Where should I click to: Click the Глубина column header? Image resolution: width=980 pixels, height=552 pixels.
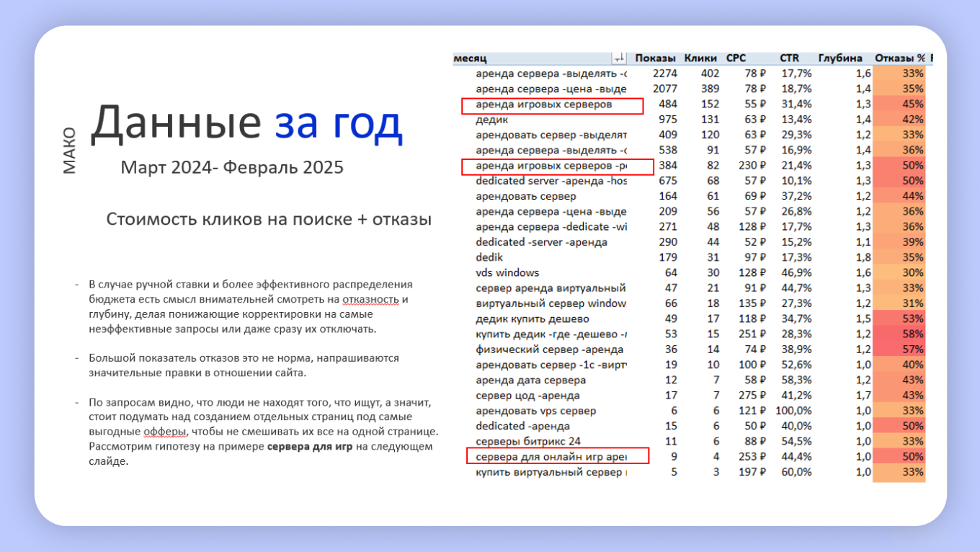coord(840,58)
